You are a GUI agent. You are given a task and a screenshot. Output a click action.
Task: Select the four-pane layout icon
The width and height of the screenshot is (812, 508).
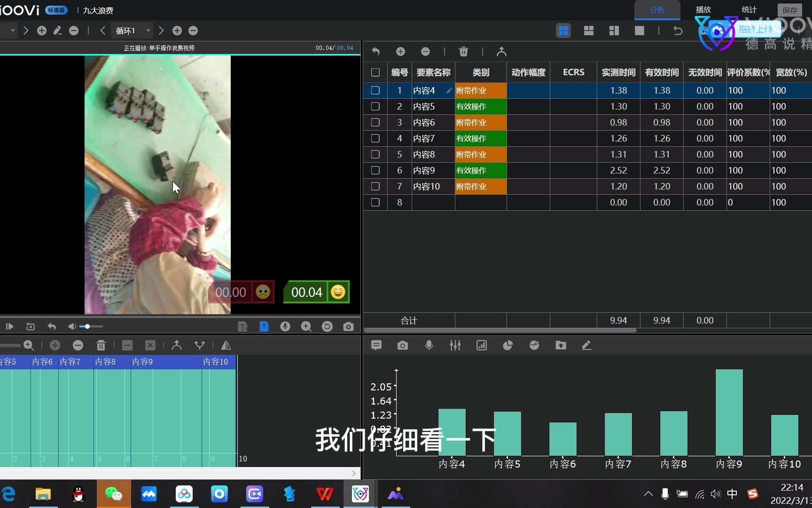click(563, 31)
